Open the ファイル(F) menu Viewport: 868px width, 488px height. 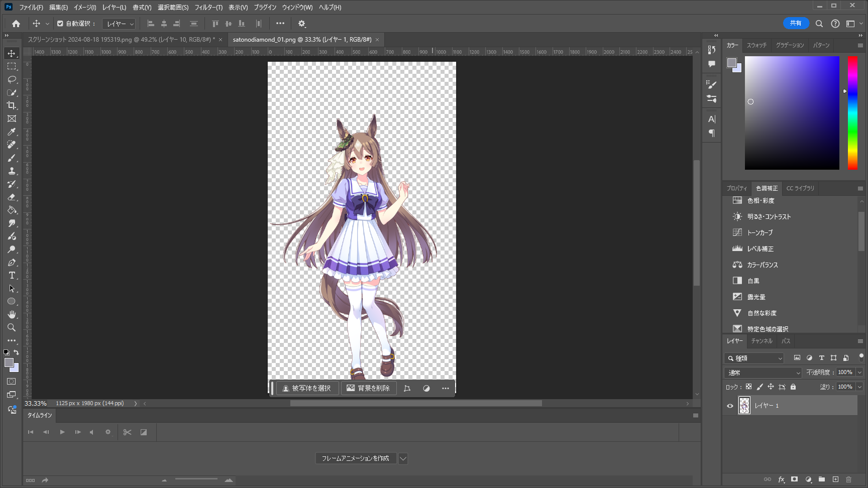tap(31, 8)
